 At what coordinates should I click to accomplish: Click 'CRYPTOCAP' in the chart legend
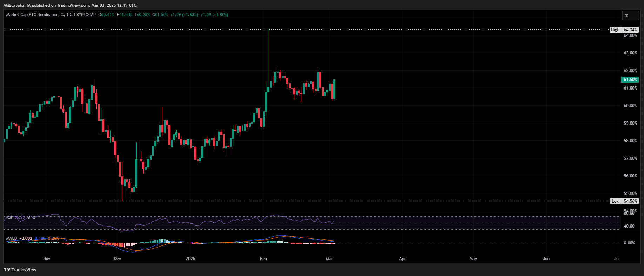pyautogui.click(x=85, y=15)
